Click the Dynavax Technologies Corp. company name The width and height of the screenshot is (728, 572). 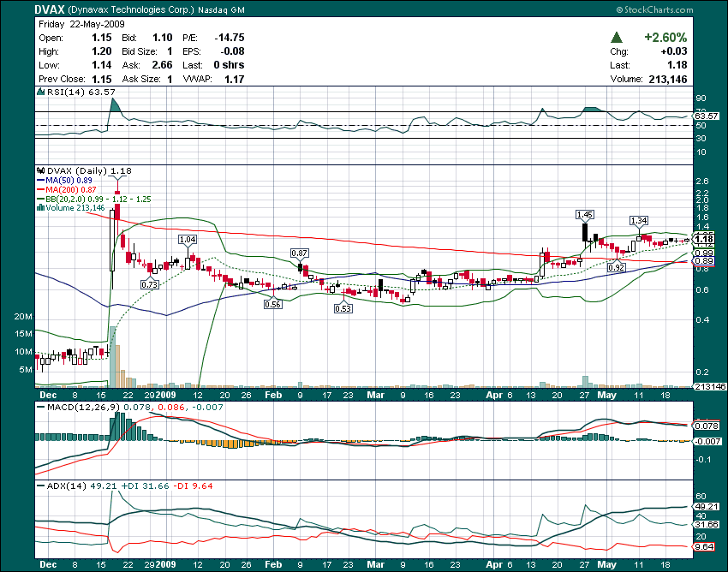pos(131,9)
